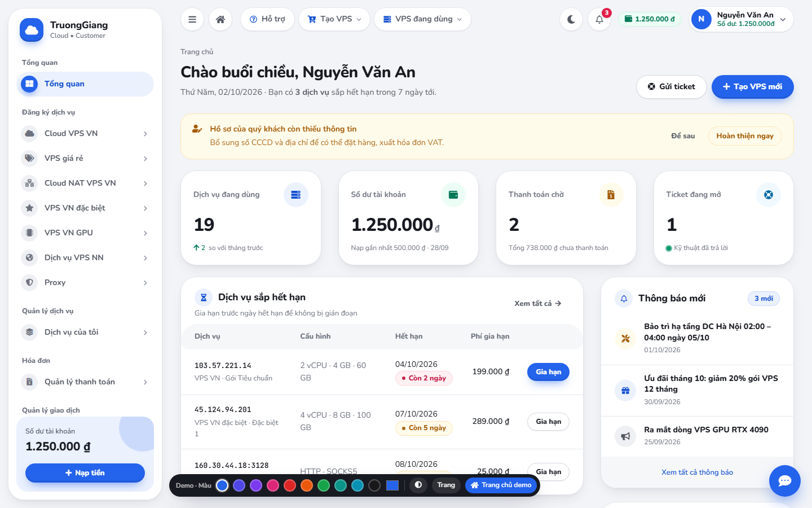Open the hamburger menu icon in top bar
The width and height of the screenshot is (812, 508).
coord(192,19)
